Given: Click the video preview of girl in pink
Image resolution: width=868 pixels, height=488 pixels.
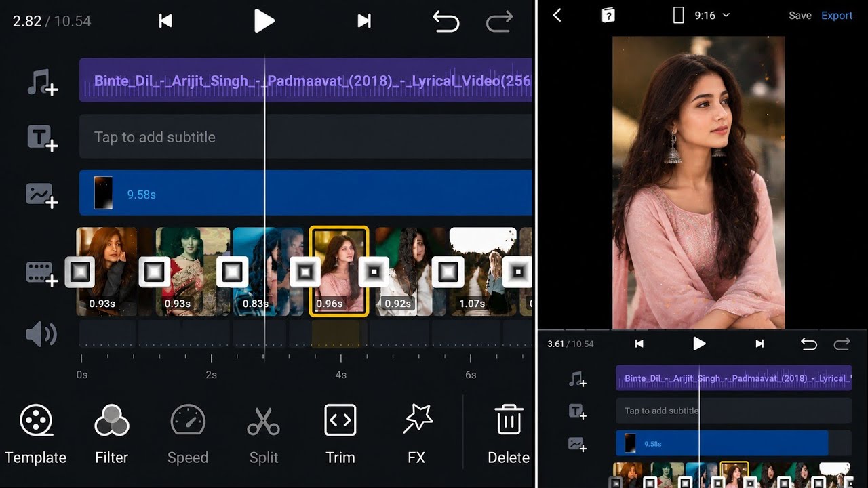Looking at the screenshot, I should 698,182.
